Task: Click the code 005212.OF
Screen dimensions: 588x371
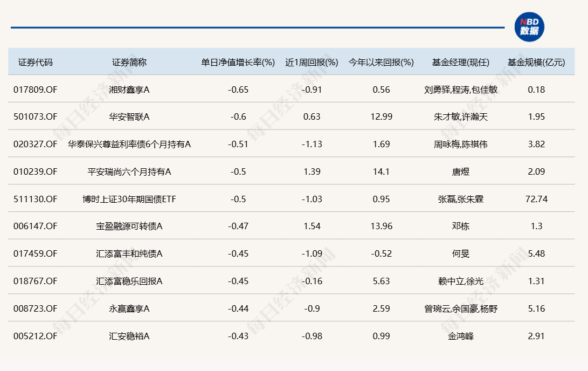Action: pyautogui.click(x=35, y=336)
